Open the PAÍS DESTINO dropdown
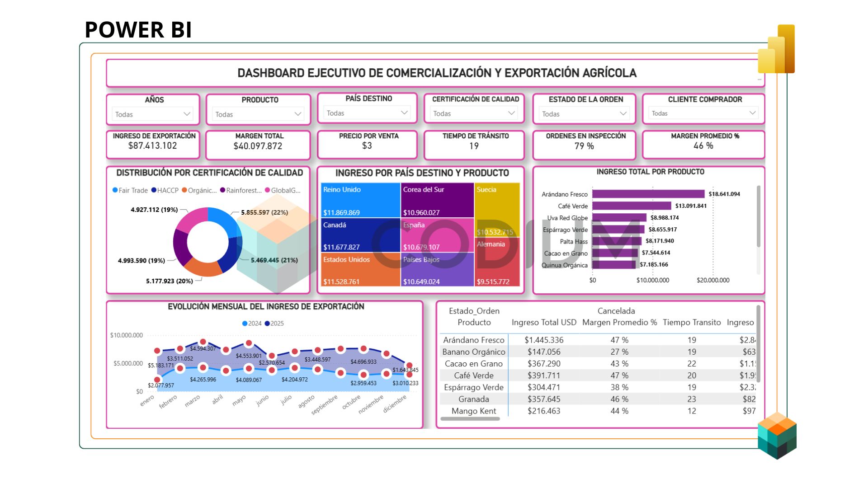Image resolution: width=868 pixels, height=488 pixels. [367, 113]
